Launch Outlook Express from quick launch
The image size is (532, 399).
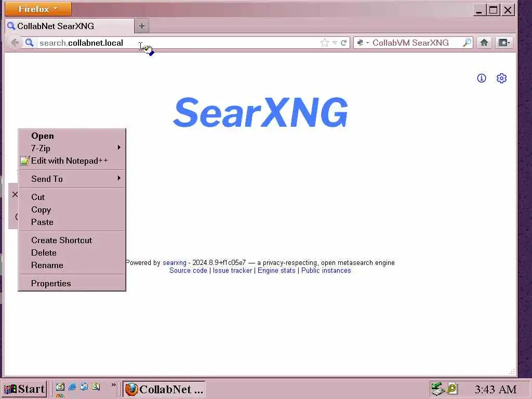click(84, 387)
